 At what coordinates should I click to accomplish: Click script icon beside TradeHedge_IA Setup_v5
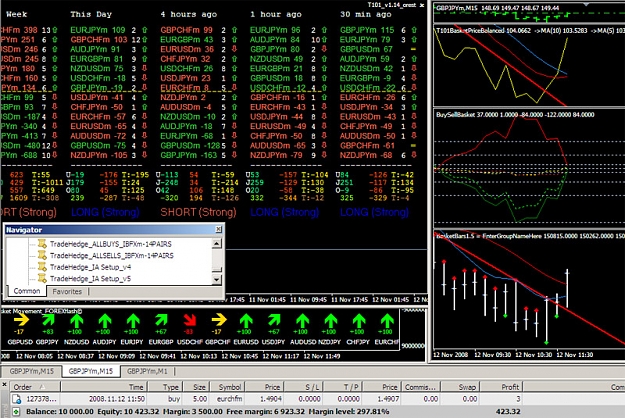42,278
